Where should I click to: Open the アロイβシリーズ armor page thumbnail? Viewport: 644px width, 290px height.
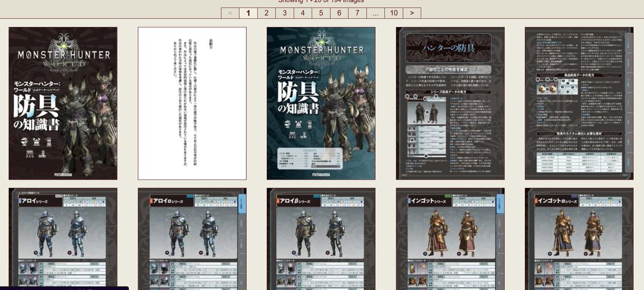(x=321, y=239)
